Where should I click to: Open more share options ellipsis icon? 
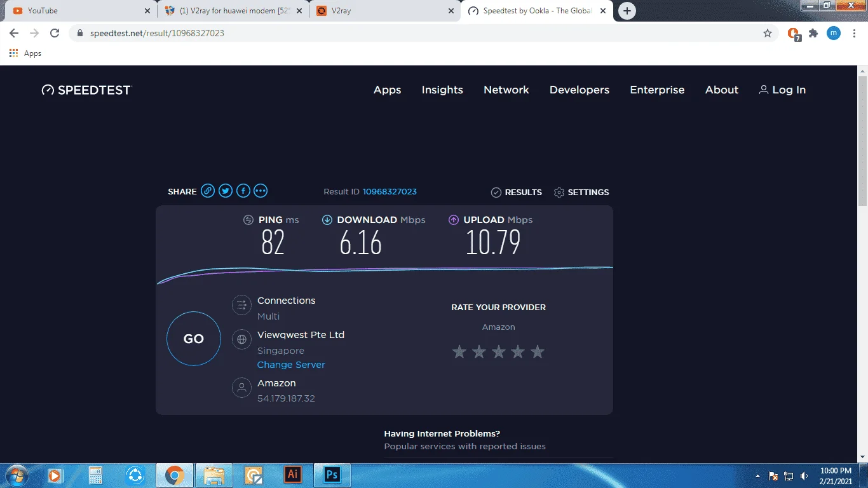(261, 191)
